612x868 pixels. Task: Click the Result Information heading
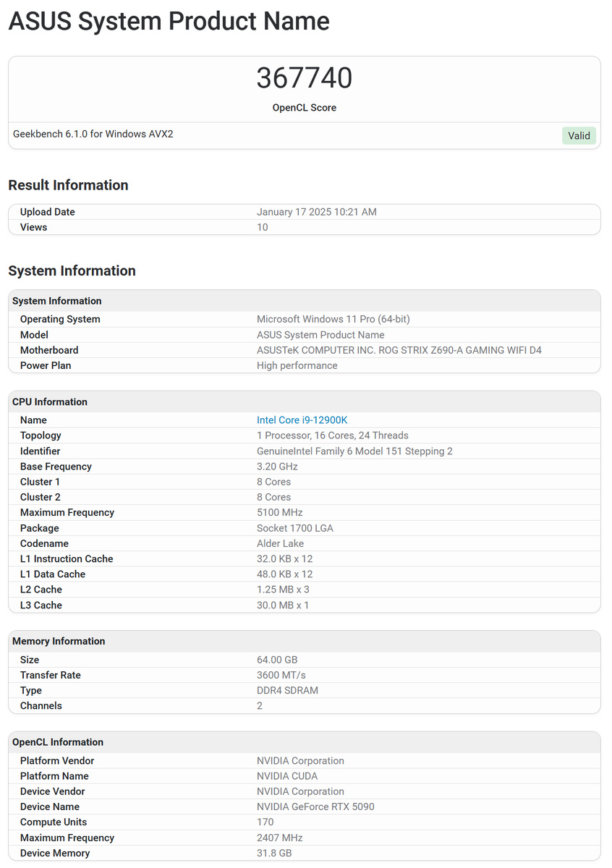(x=68, y=185)
